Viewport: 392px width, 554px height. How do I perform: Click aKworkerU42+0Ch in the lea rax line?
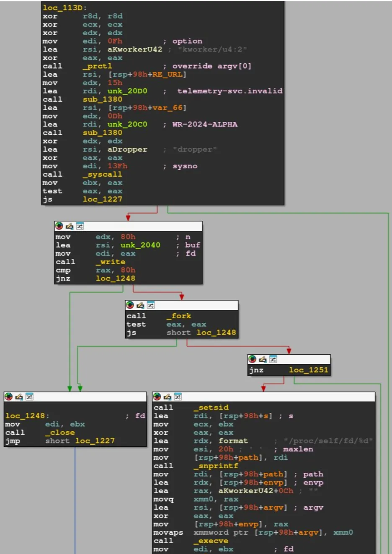256,491
